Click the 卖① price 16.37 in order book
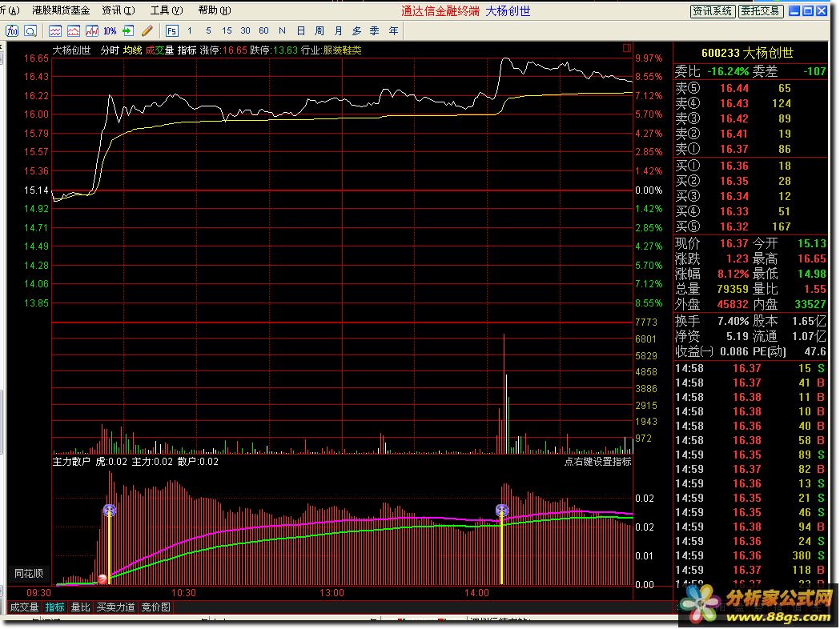The height and width of the screenshot is (629, 840). [734, 150]
